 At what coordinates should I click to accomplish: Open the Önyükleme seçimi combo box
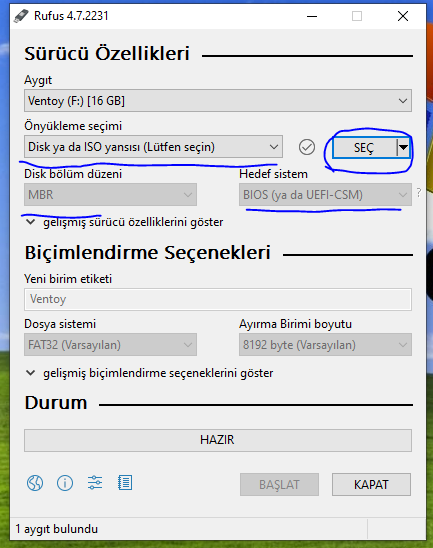pyautogui.click(x=153, y=147)
